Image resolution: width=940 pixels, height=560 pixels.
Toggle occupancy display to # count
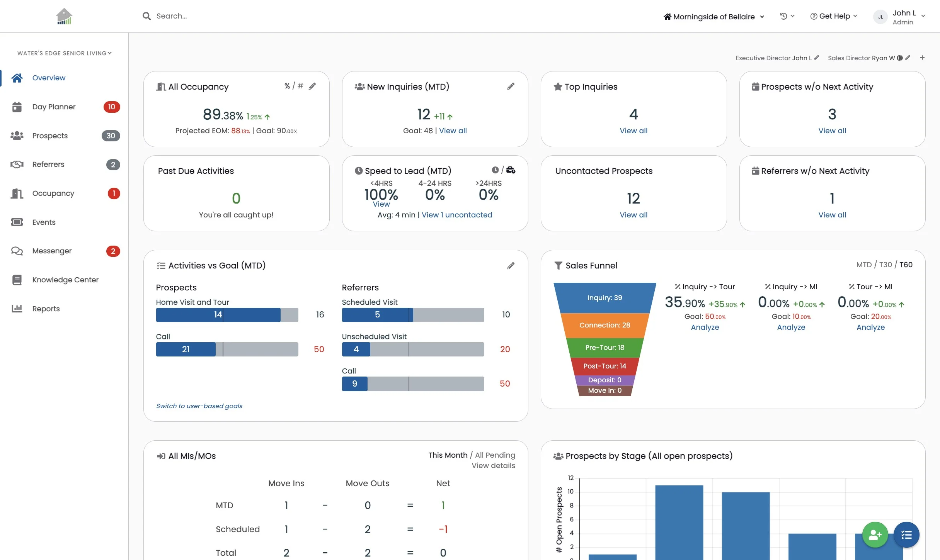(x=300, y=86)
